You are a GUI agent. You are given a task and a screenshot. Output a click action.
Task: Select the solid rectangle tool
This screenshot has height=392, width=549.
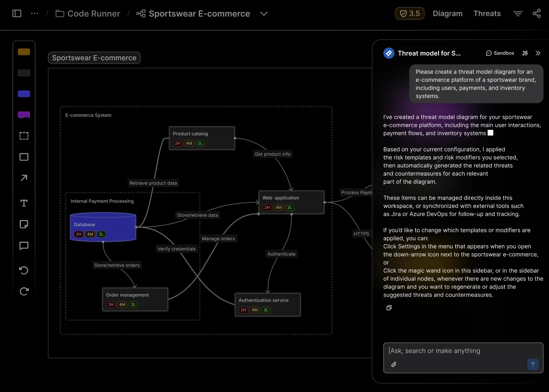pos(24,157)
